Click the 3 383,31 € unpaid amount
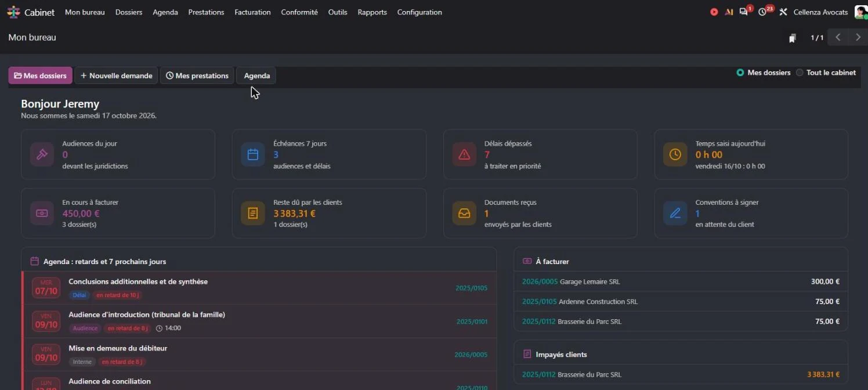 tap(823, 374)
